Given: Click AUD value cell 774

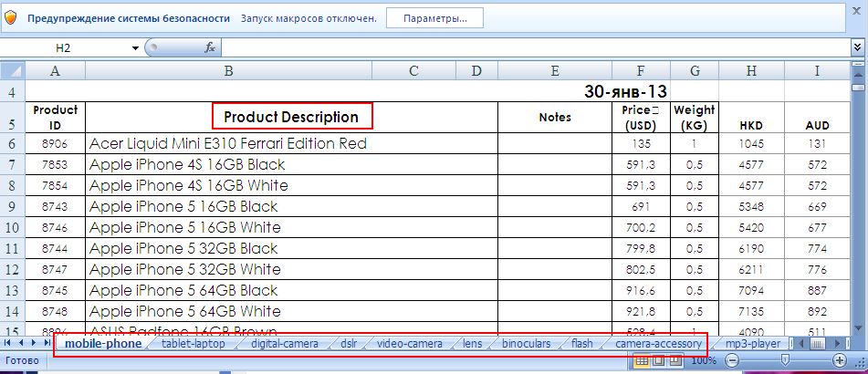Looking at the screenshot, I should 817,248.
